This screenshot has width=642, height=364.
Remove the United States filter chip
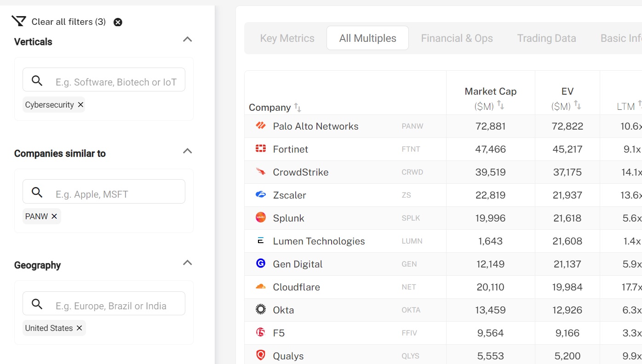[79, 328]
